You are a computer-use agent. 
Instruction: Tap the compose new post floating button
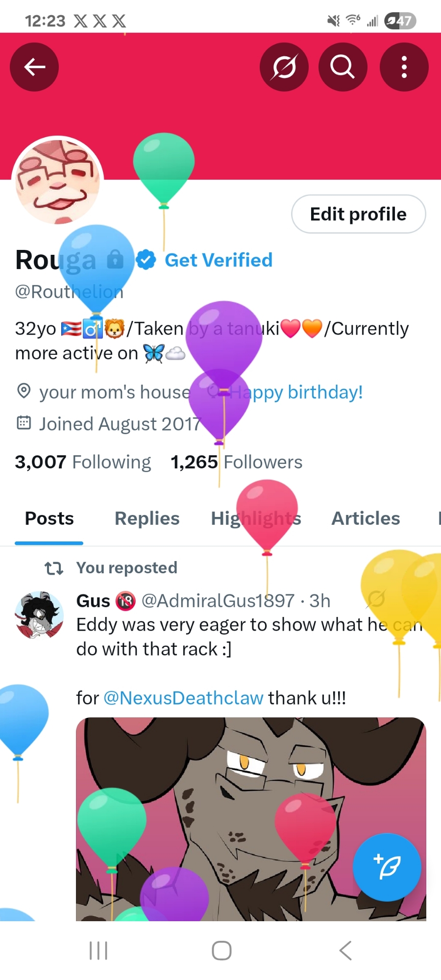387,867
